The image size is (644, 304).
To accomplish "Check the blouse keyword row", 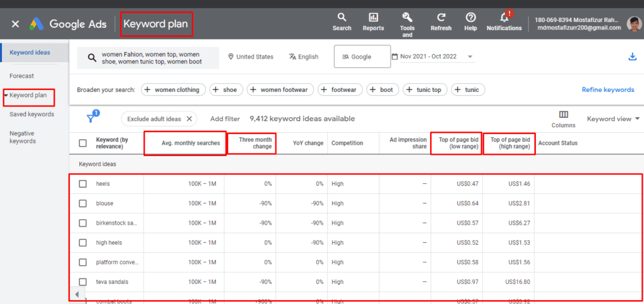I will pos(82,203).
